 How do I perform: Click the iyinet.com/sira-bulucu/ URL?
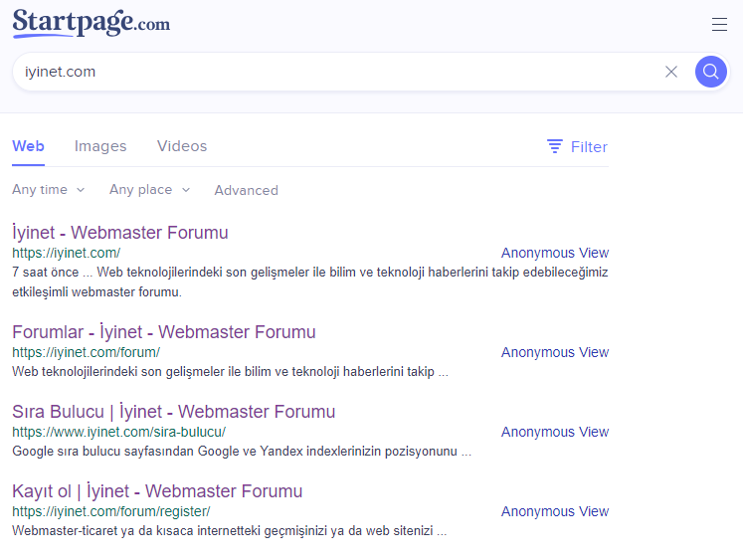pos(119,432)
